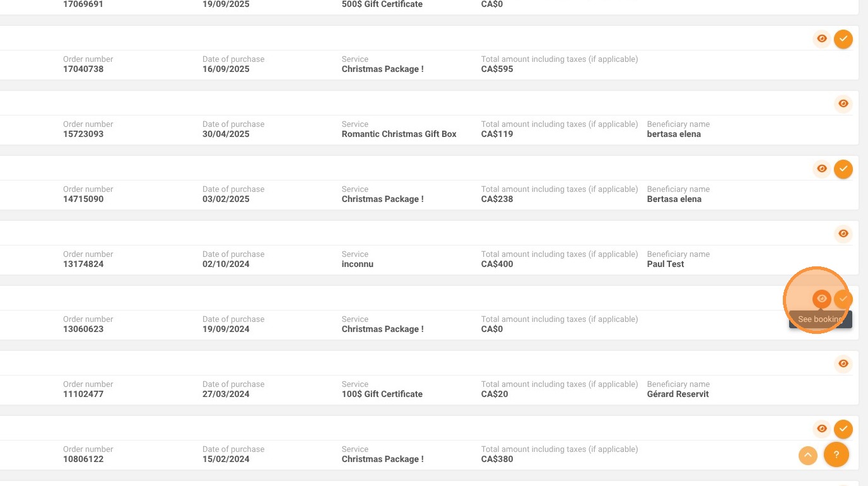The height and width of the screenshot is (486, 868).
Task: Click the See booking tooltip
Action: tap(821, 319)
